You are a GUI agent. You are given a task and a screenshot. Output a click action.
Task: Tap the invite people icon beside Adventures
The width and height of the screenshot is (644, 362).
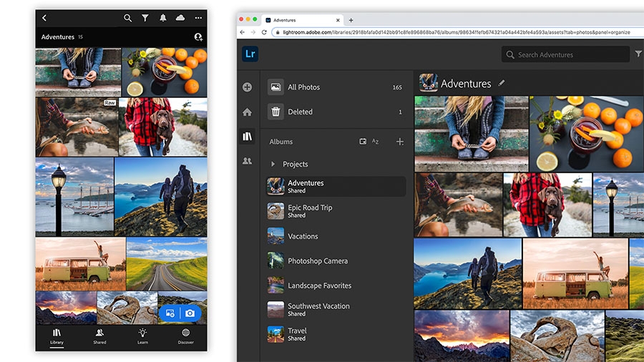pos(198,37)
